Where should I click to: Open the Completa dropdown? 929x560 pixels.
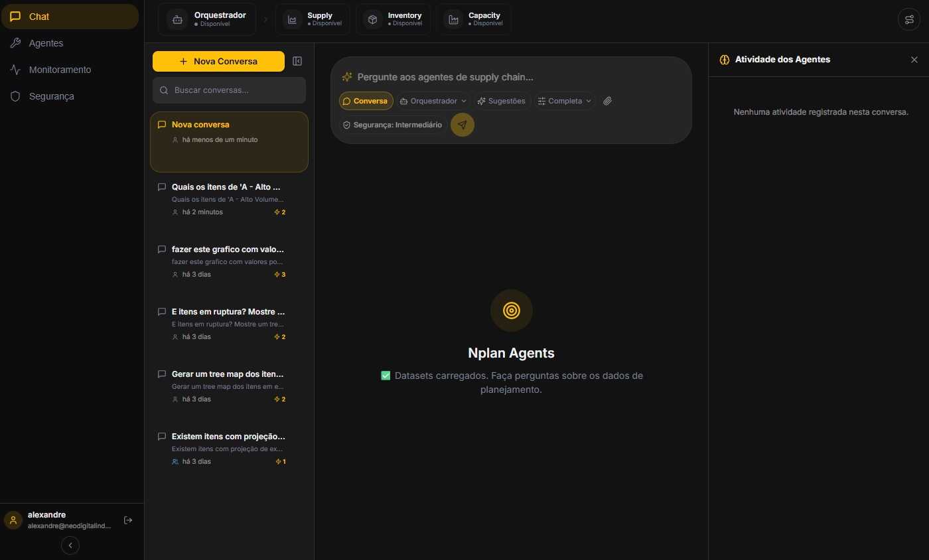tap(565, 101)
